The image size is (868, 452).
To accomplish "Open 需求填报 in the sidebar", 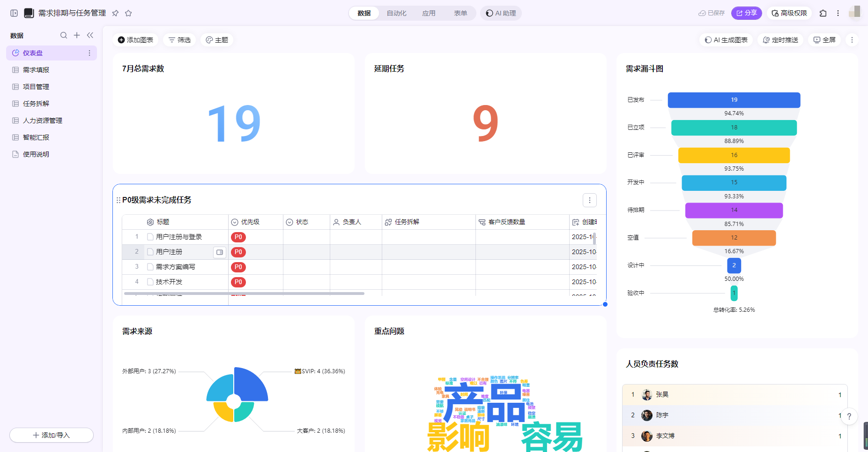I will (x=36, y=70).
